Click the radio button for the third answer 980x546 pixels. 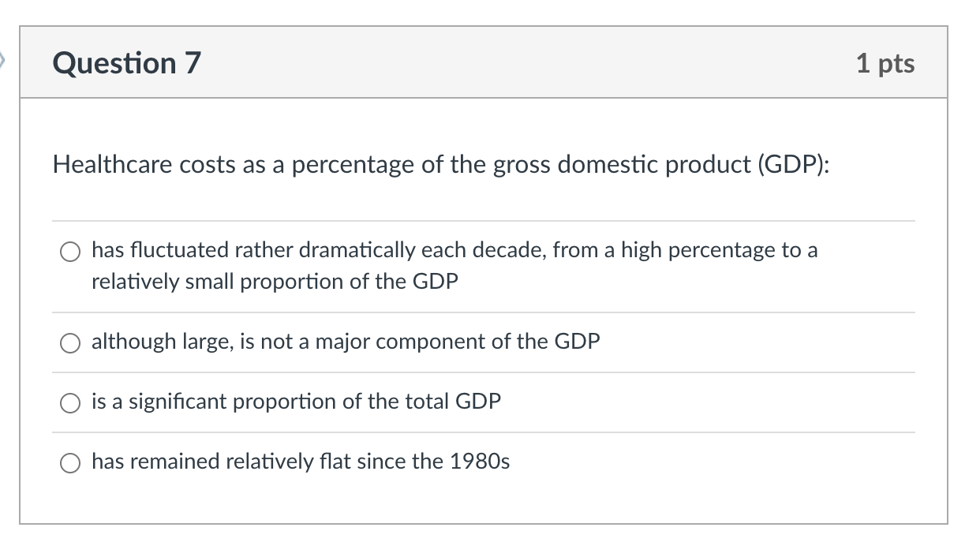tap(69, 402)
